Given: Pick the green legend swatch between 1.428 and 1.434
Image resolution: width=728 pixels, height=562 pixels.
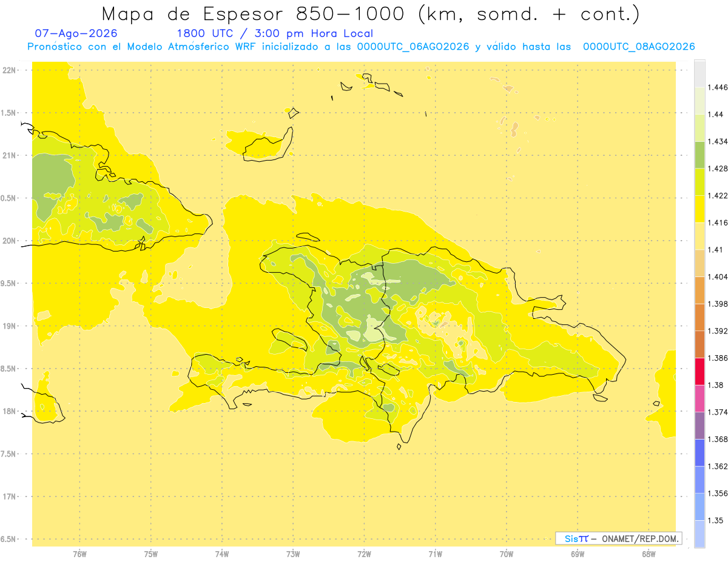Looking at the screenshot, I should (699, 155).
